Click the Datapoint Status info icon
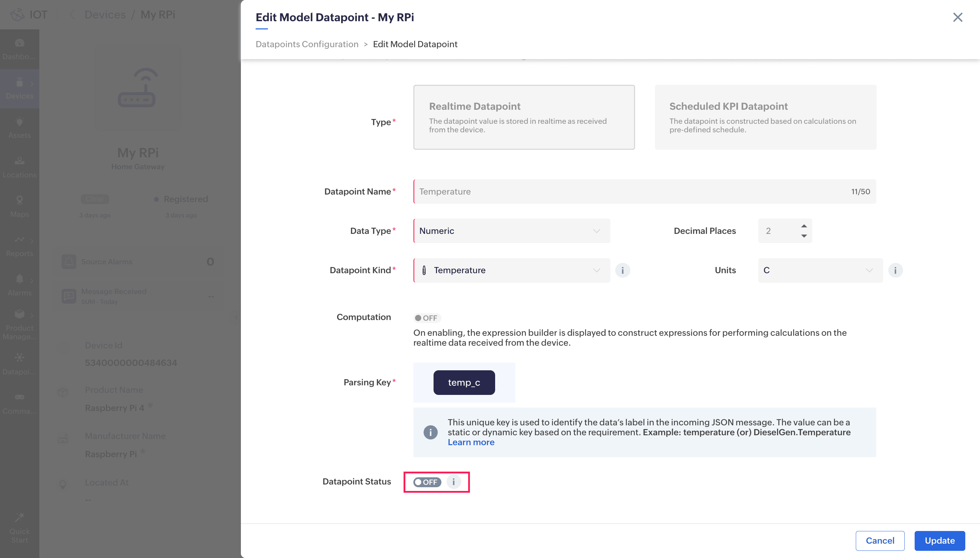The height and width of the screenshot is (558, 980). 454,482
